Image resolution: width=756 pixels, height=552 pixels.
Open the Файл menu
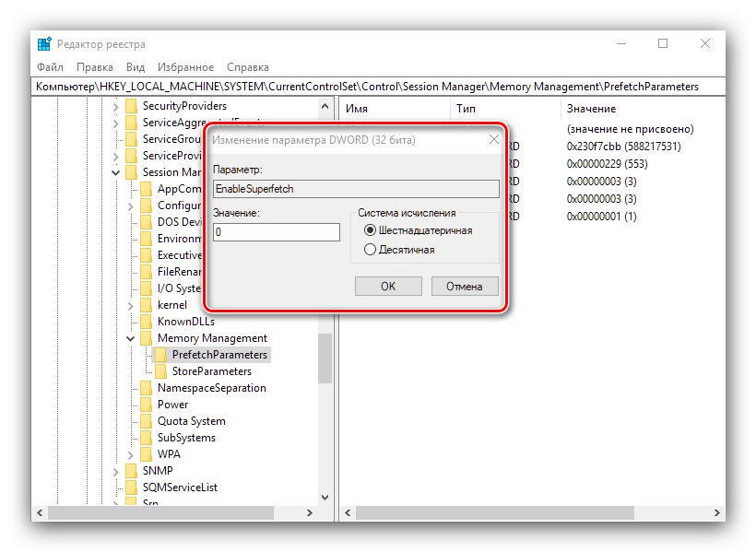click(x=50, y=67)
